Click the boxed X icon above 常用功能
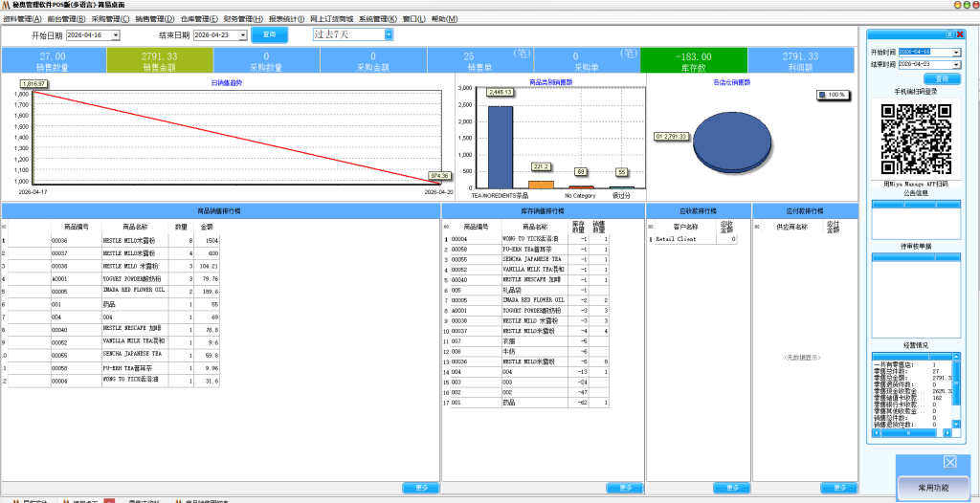 949,462
